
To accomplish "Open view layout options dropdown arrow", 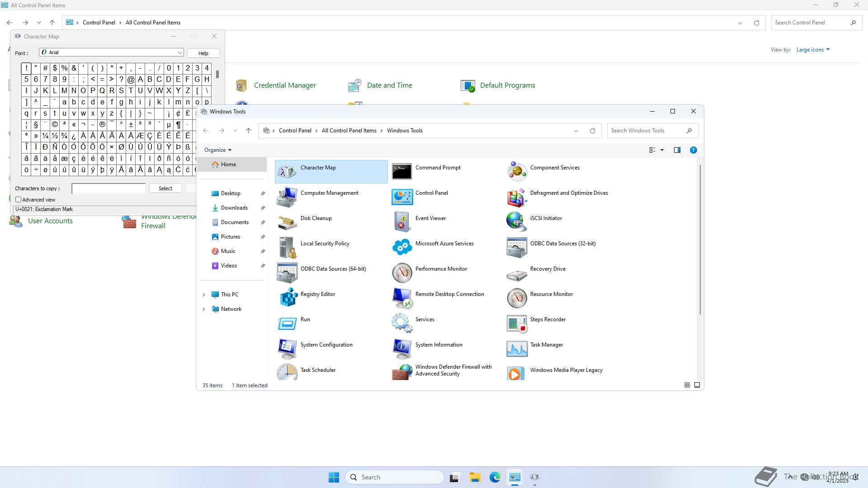I will point(662,150).
